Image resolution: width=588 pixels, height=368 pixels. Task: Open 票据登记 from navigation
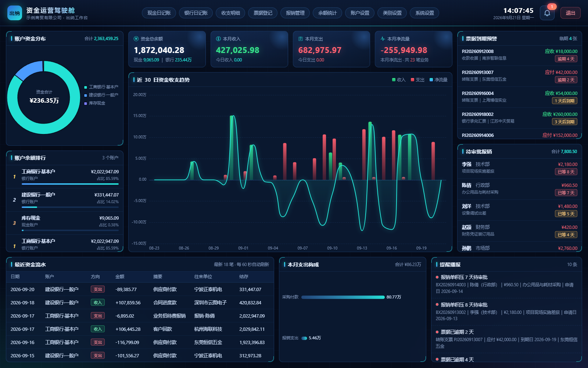[263, 13]
